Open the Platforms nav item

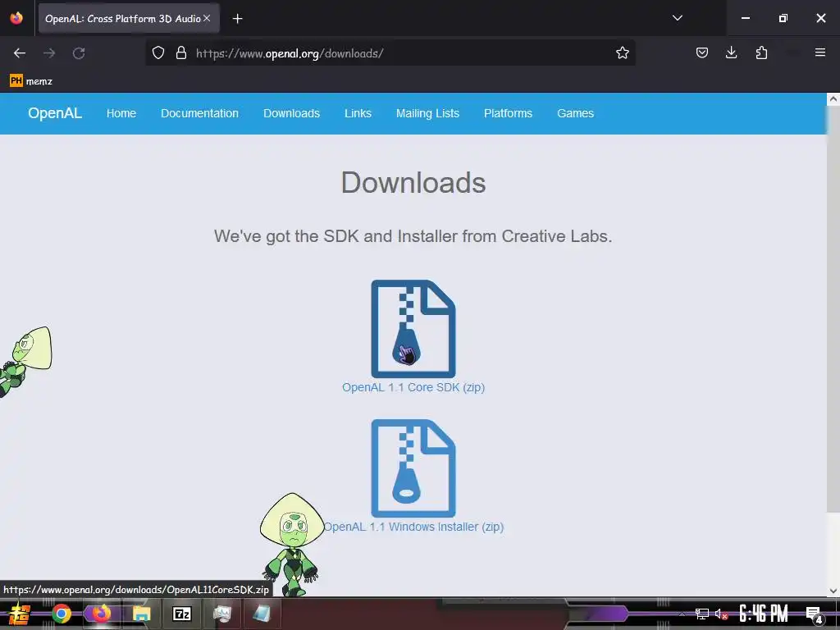pos(508,113)
